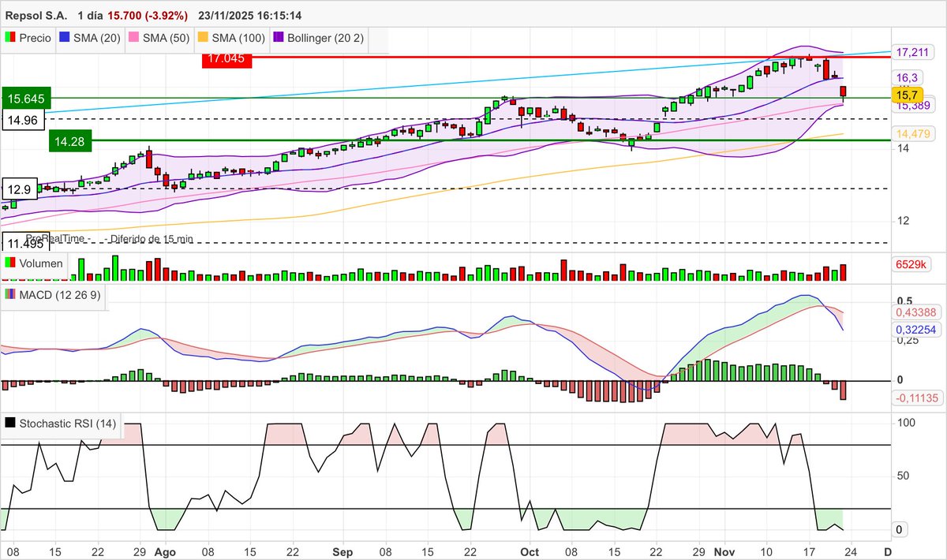This screenshot has width=947, height=560.
Task: Select the blue SMA (20) indicator icon
Action: [x=63, y=38]
